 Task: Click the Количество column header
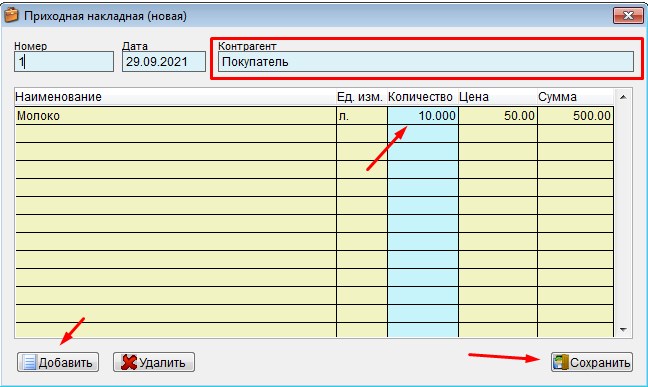423,97
